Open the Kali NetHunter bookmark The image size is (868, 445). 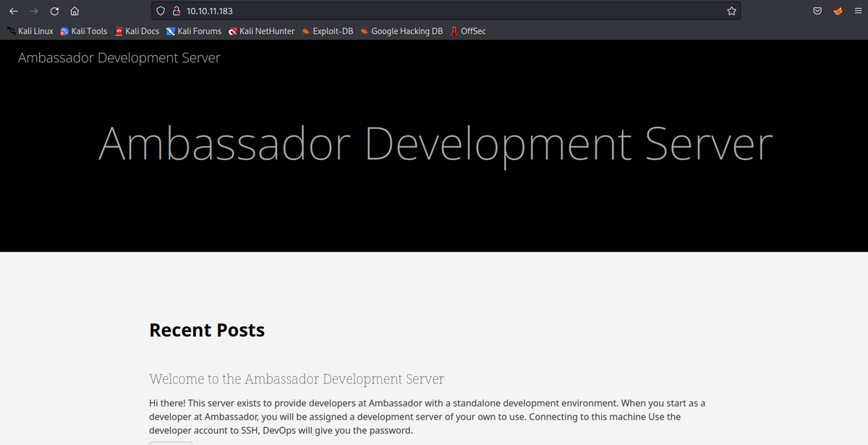(262, 31)
